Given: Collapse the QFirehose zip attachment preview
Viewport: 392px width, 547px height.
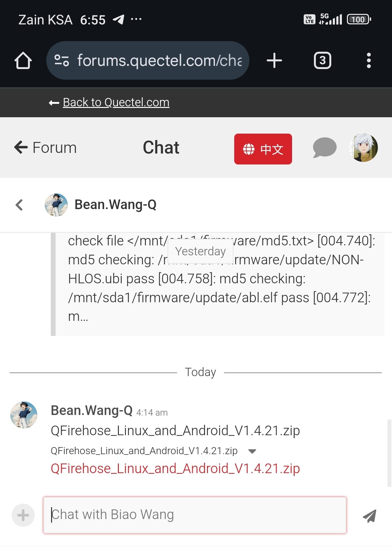Looking at the screenshot, I should [x=252, y=451].
